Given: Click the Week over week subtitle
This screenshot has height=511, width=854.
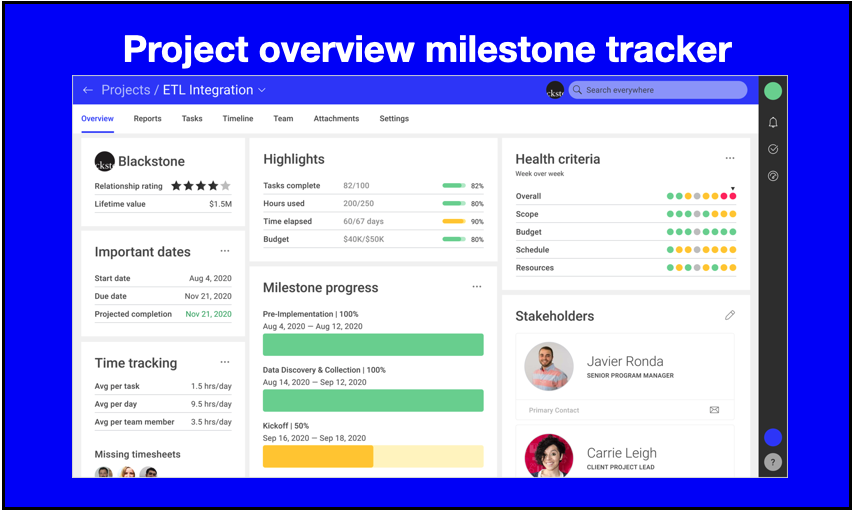Looking at the screenshot, I should click(540, 174).
